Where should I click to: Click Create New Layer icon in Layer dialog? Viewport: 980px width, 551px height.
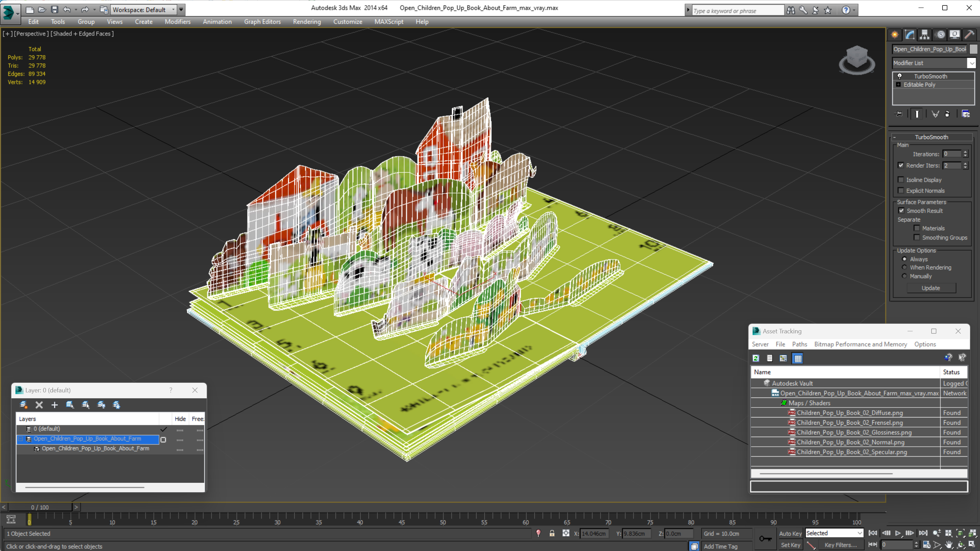point(24,405)
